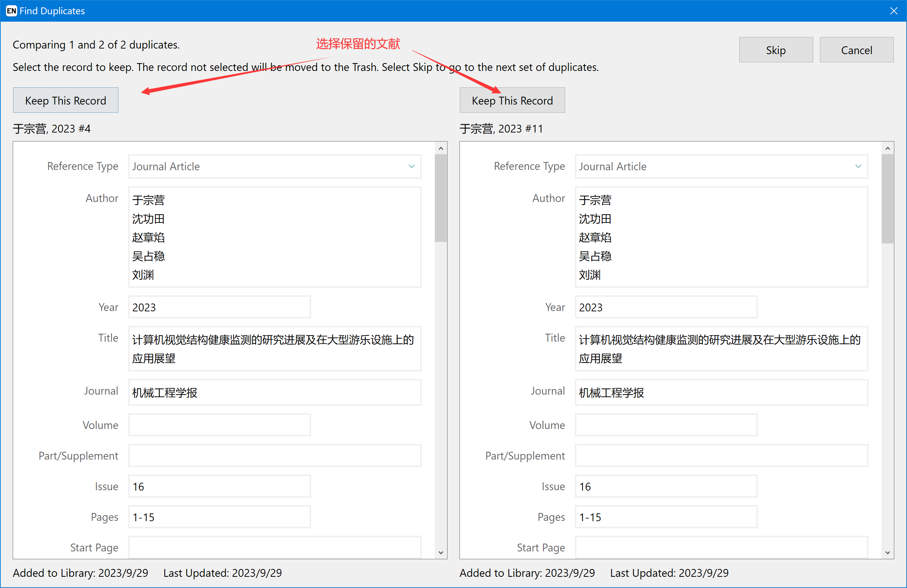Click right record scroll-up arrow
The image size is (907, 588).
[888, 149]
